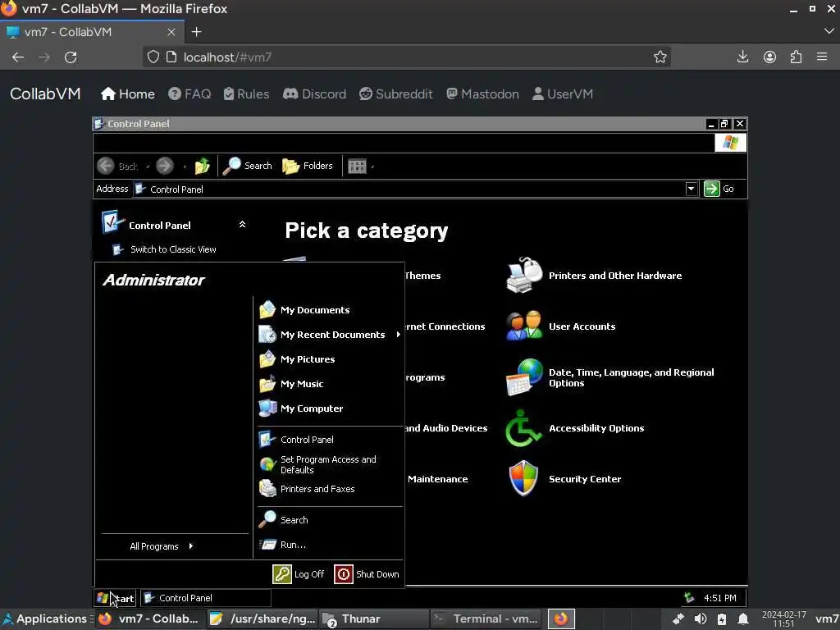This screenshot has height=630, width=840.
Task: Toggle the Folders toolbar button
Action: pyautogui.click(x=308, y=166)
